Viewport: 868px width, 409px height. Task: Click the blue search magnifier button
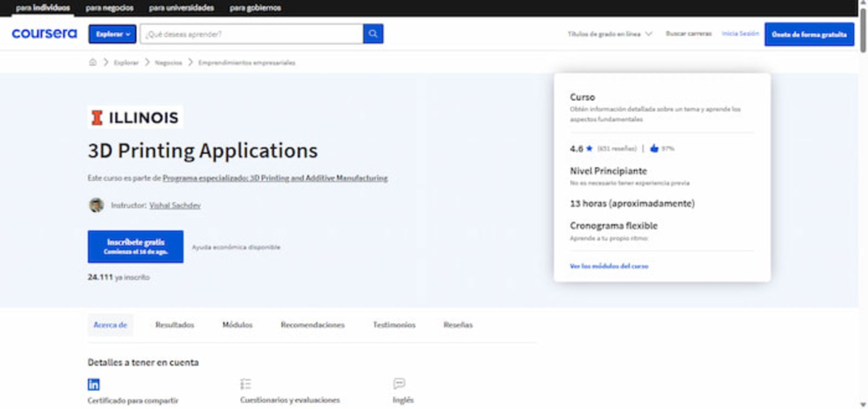point(373,34)
